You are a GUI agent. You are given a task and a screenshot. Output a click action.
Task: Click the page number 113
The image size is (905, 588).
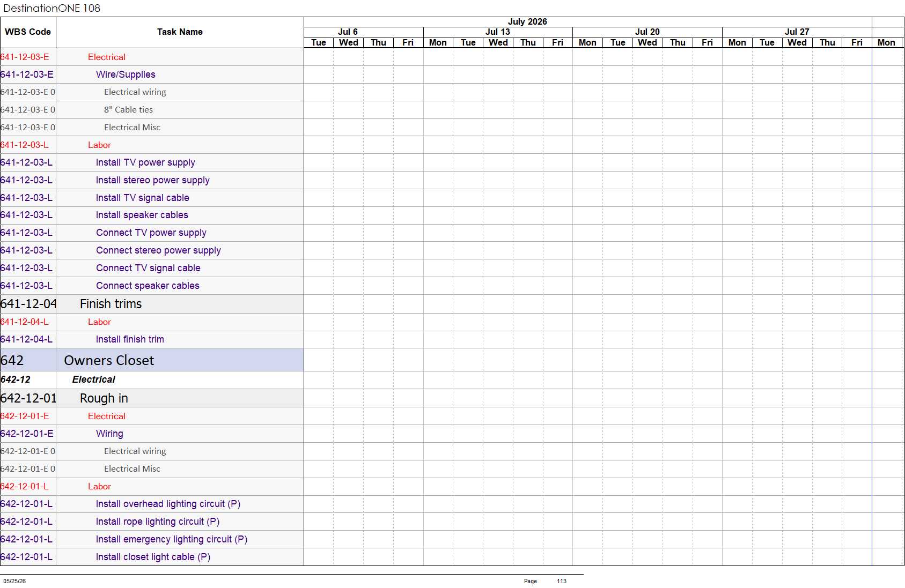click(x=562, y=581)
